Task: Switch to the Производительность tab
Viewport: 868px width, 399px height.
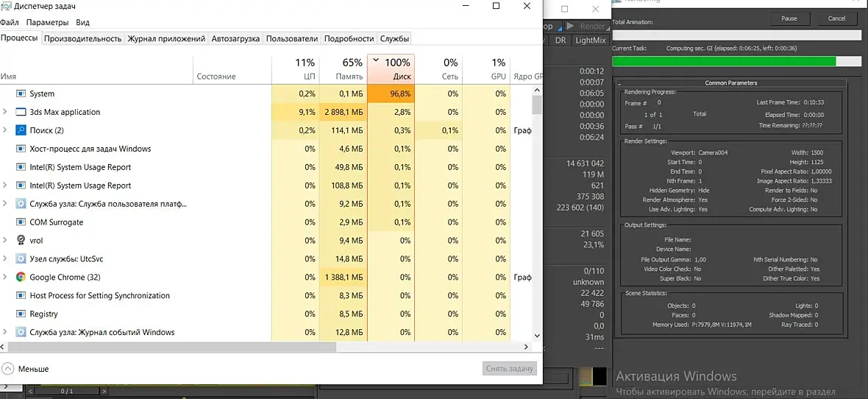Action: coord(82,39)
